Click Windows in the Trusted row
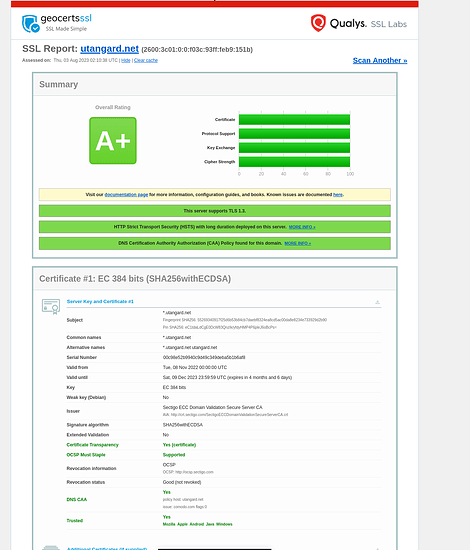 pyautogui.click(x=224, y=524)
